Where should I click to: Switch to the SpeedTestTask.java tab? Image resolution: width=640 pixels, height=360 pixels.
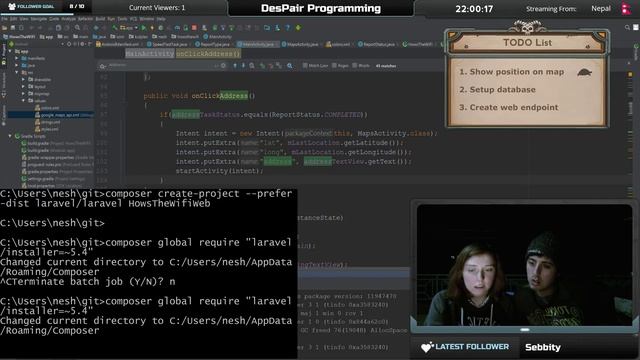tap(167, 44)
